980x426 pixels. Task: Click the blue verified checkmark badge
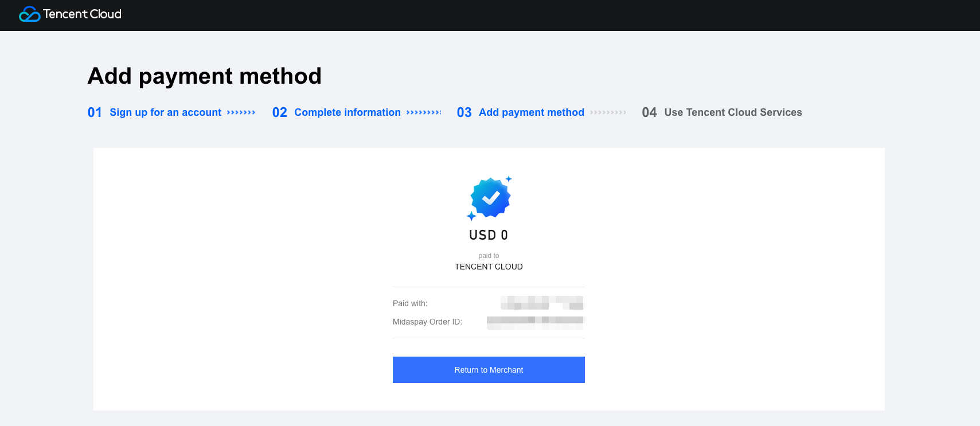click(x=490, y=198)
